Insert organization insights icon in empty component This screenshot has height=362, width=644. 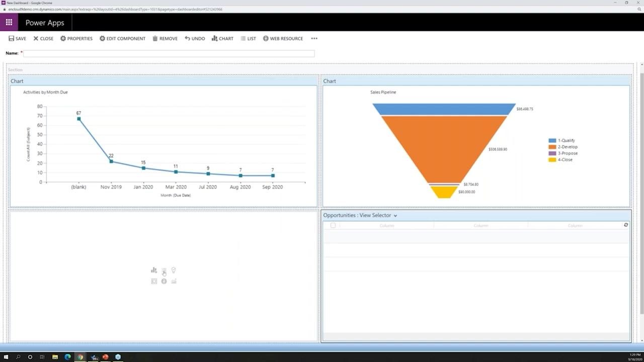pos(174,281)
